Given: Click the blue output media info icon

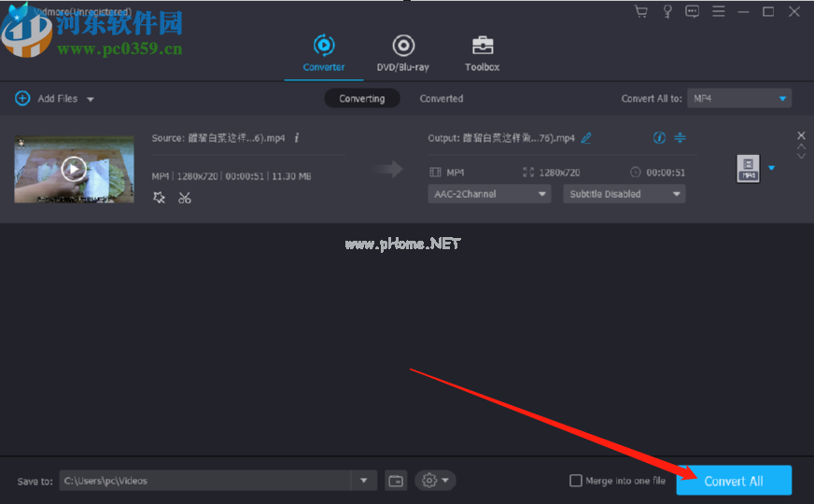Looking at the screenshot, I should (659, 138).
